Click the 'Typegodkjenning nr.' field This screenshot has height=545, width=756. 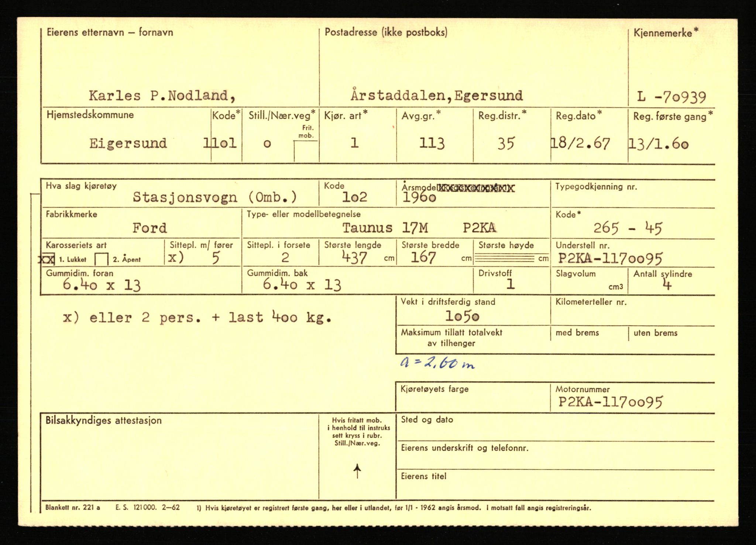click(x=633, y=194)
